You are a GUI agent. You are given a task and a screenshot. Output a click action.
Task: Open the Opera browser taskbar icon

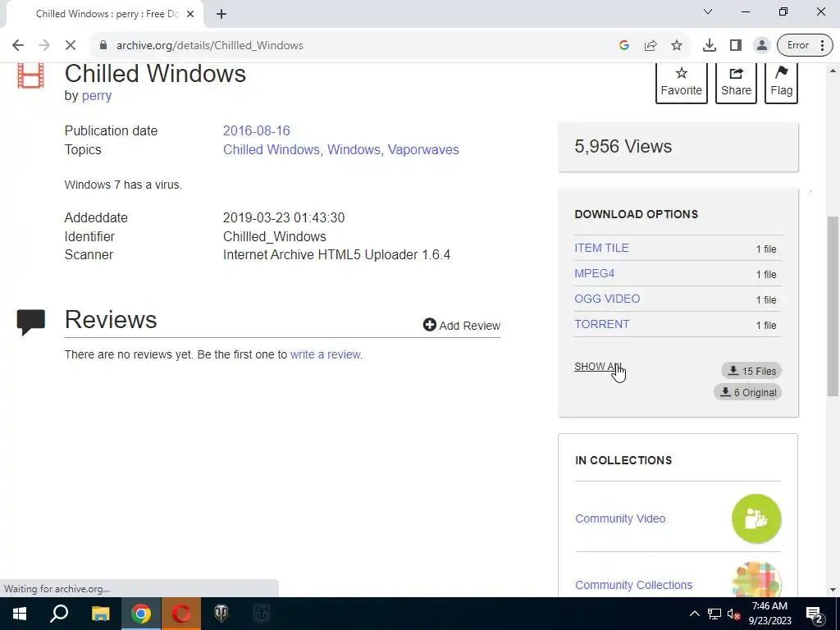click(181, 614)
